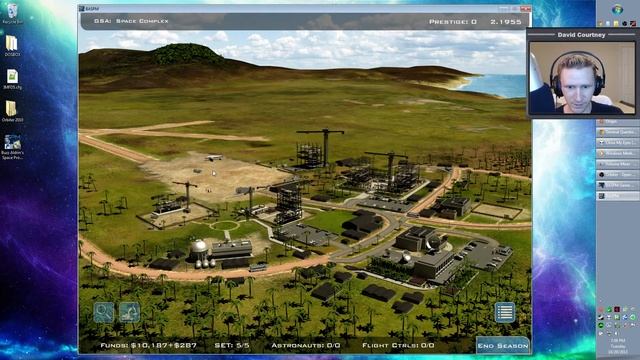The width and height of the screenshot is (640, 360).
Task: Open the Windows Start orb
Action: [617, 9]
